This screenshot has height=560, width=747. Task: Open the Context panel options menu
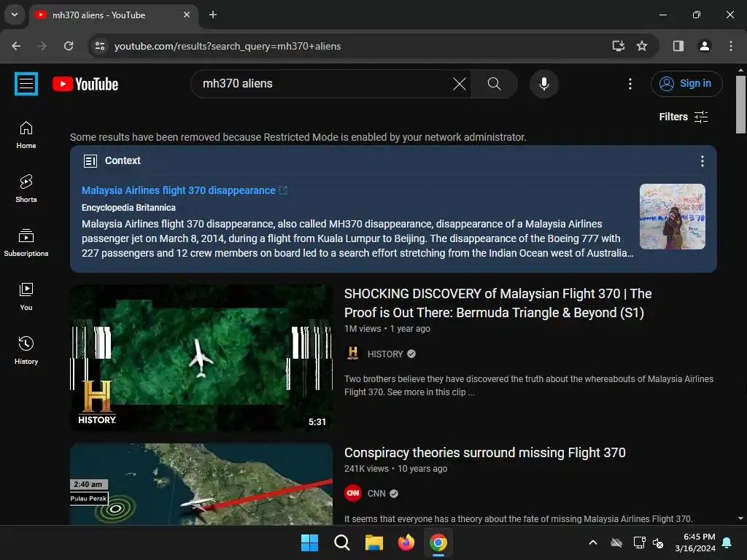(x=702, y=161)
